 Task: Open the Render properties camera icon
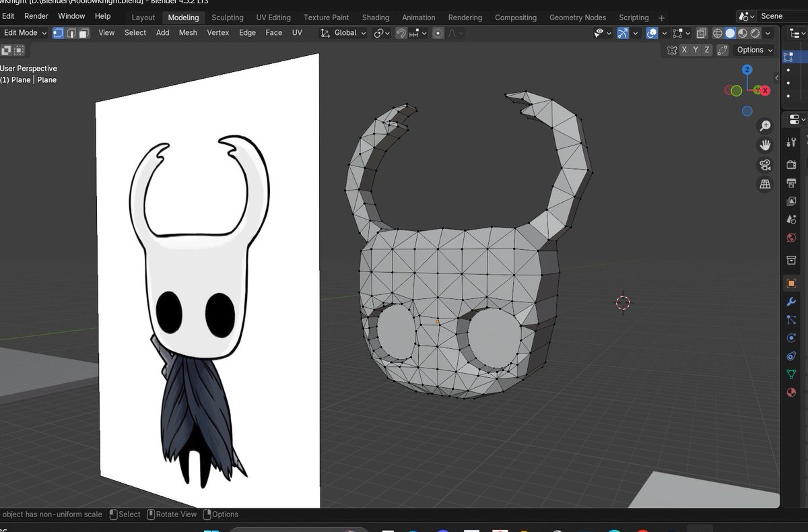tap(791, 164)
